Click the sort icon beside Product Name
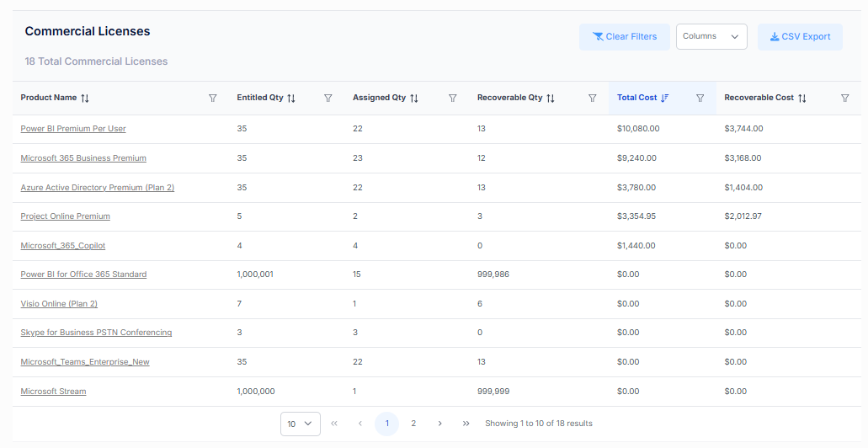Viewport: 868px width, 448px height. [85, 99]
